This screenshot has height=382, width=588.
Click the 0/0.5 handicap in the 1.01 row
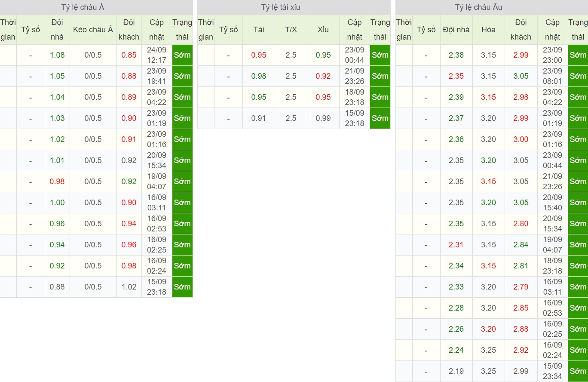(93, 160)
